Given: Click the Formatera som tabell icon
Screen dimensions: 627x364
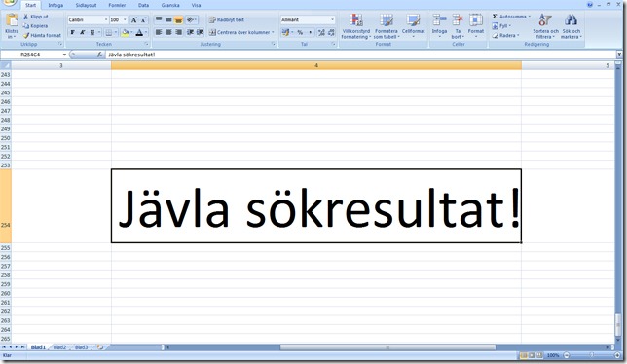Looking at the screenshot, I should coord(387,20).
